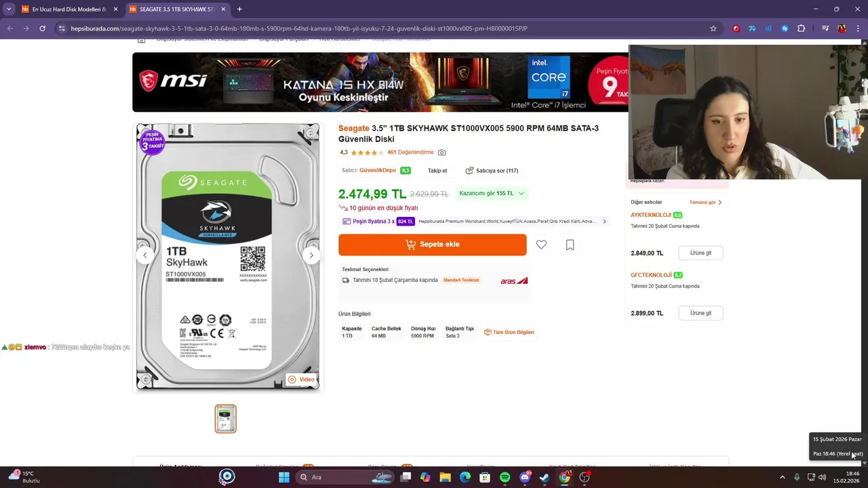
Task: Open Discord from the taskbar
Action: point(525,477)
